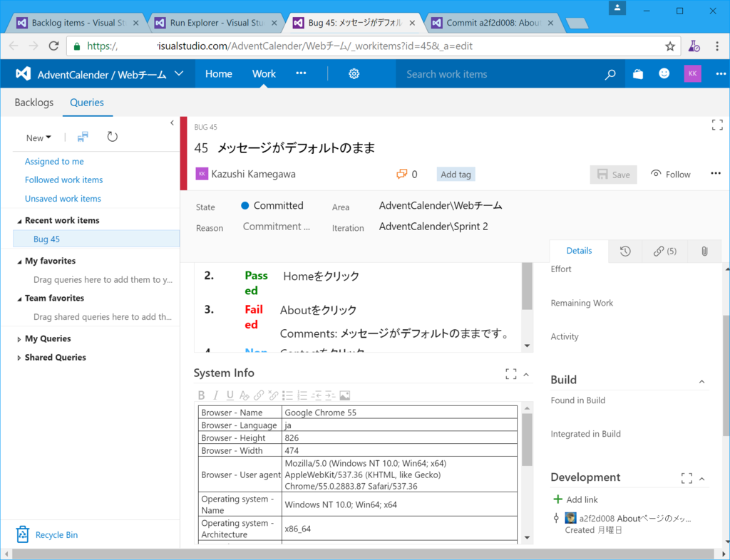Click the smiley feedback icon
This screenshot has height=560, width=730.
click(x=664, y=73)
